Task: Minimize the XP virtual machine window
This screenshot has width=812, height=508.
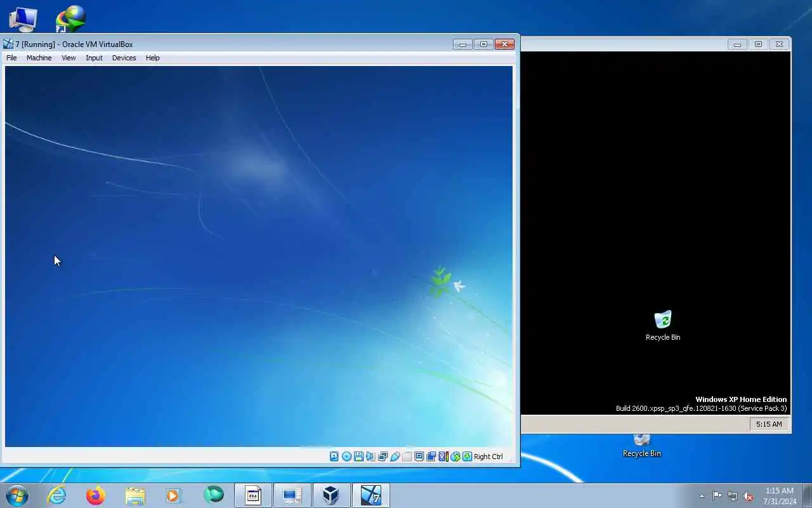Action: pos(737,44)
